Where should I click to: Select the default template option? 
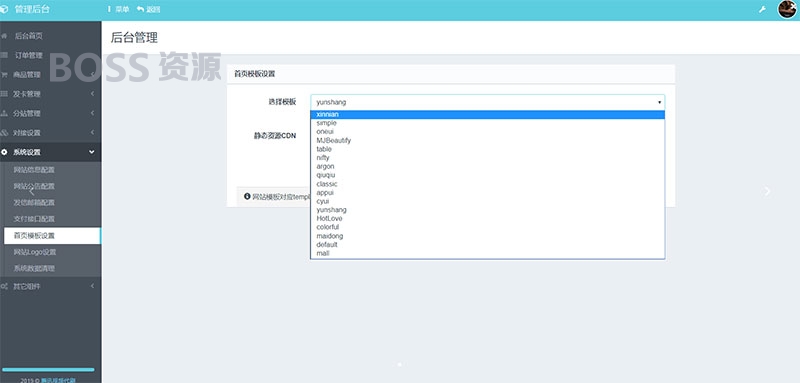pos(487,244)
